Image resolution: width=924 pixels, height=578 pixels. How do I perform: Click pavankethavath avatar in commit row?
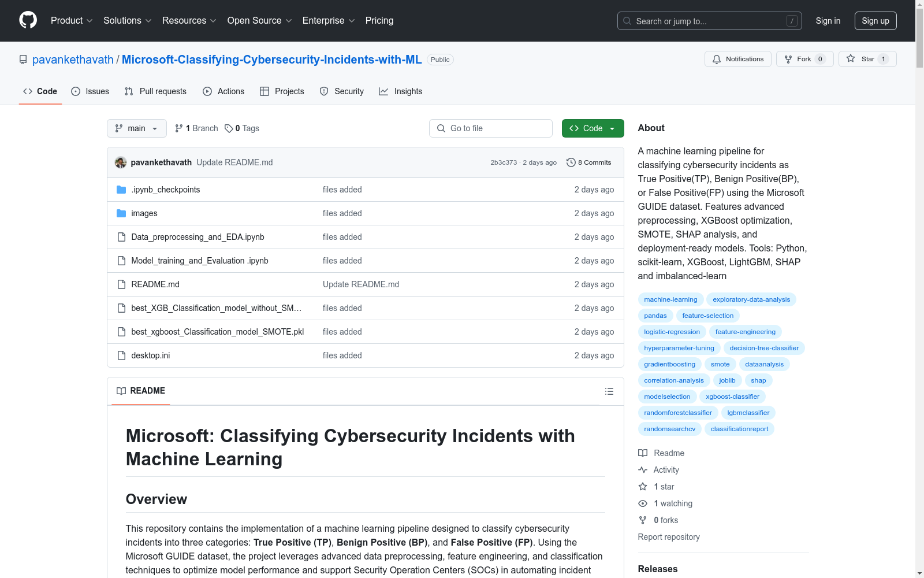pyautogui.click(x=121, y=162)
